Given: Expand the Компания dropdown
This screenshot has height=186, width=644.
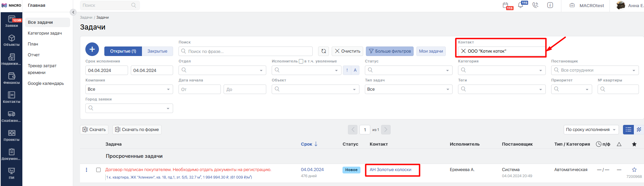Looking at the screenshot, I should (x=129, y=89).
